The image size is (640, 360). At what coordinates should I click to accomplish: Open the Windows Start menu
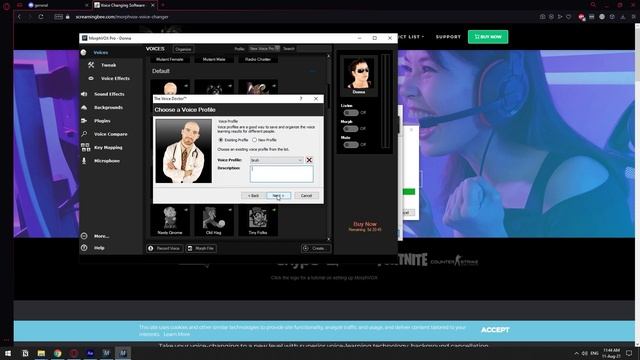(x=7, y=353)
